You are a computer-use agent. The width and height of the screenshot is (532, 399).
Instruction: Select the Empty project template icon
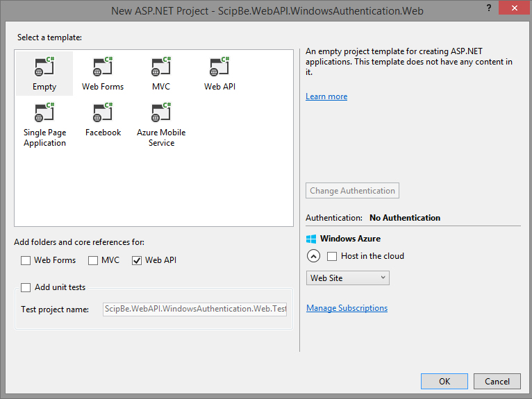pos(44,67)
